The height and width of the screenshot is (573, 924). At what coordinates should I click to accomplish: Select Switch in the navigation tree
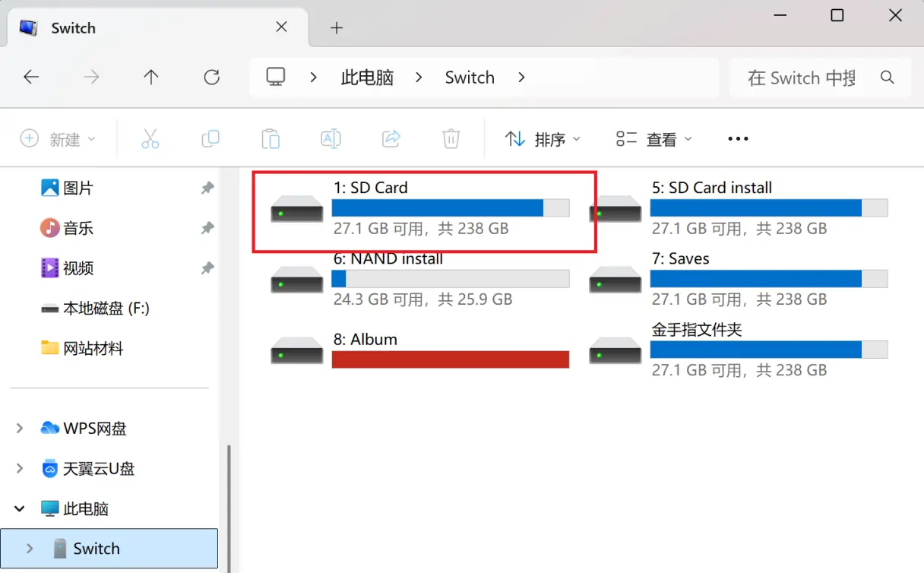pyautogui.click(x=109, y=549)
